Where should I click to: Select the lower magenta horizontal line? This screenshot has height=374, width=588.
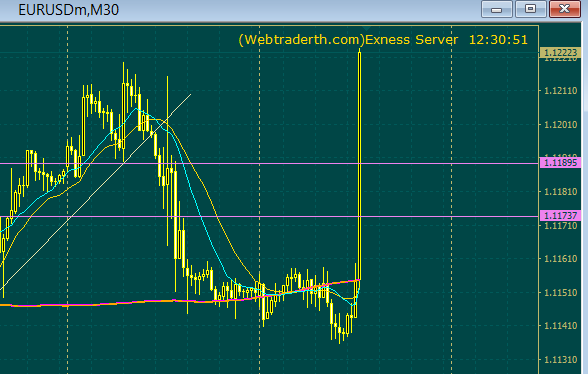pyautogui.click(x=262, y=216)
